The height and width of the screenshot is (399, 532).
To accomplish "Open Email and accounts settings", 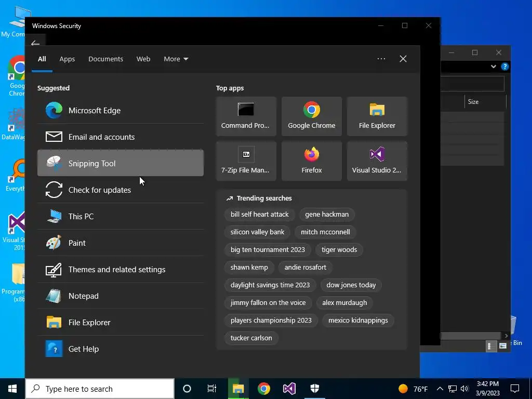I will pyautogui.click(x=121, y=137).
